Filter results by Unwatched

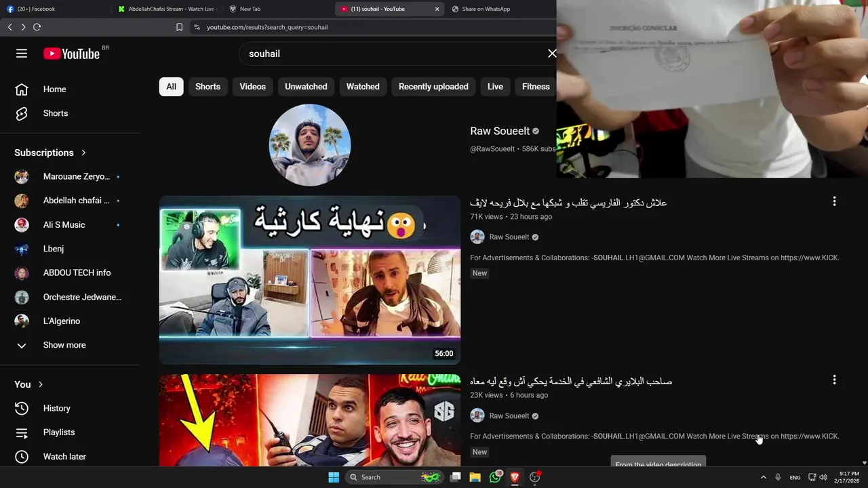coord(306,87)
